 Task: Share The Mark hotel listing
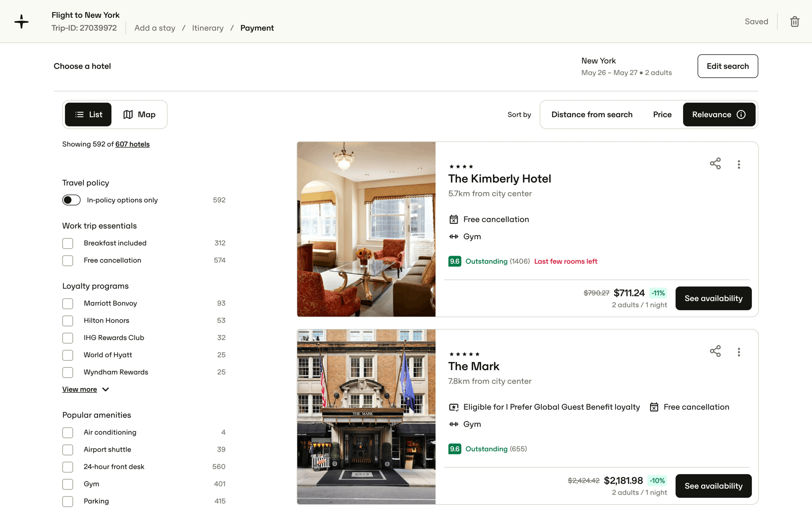tap(715, 351)
